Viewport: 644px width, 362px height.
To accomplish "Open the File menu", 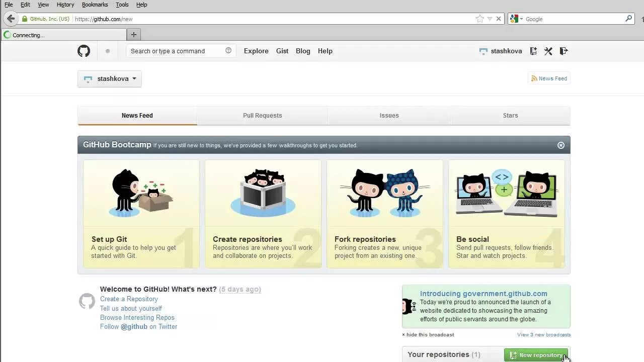I will pos(9,5).
